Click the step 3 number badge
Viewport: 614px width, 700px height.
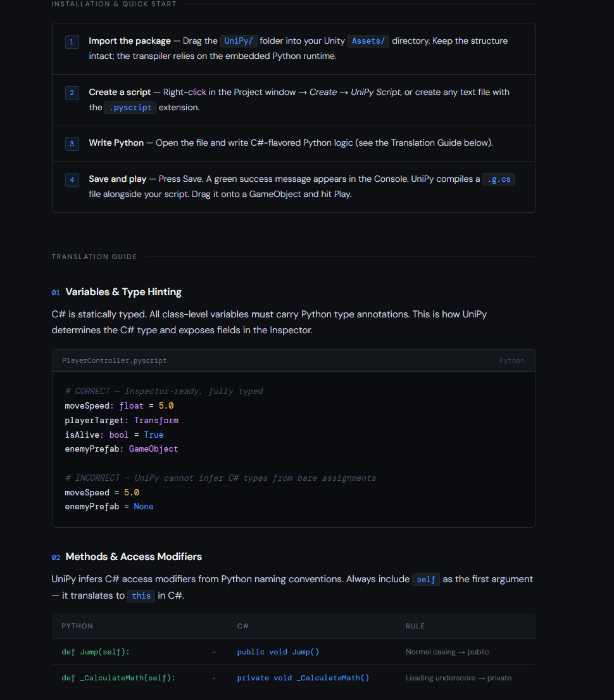[72, 144]
